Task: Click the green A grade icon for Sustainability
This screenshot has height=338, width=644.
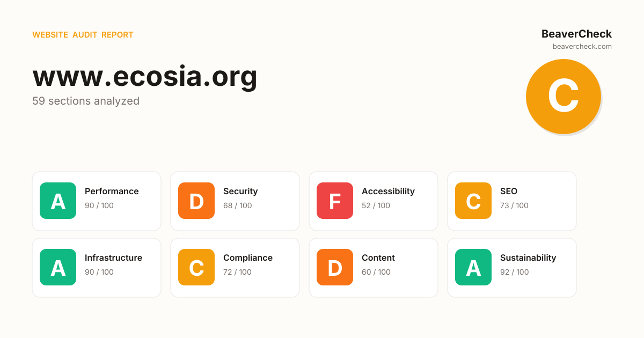Action: 473,267
